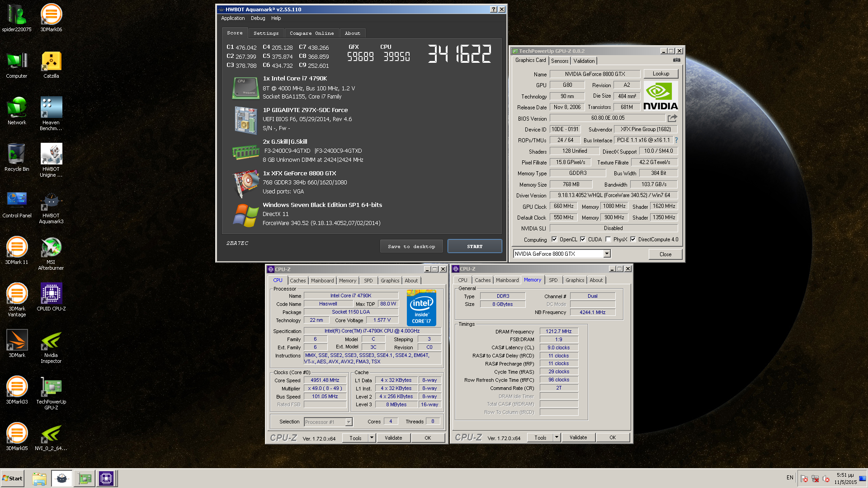Launch the HWBOT Unigine shortcut
Screen dimensions: 868x488
[x=51, y=160]
